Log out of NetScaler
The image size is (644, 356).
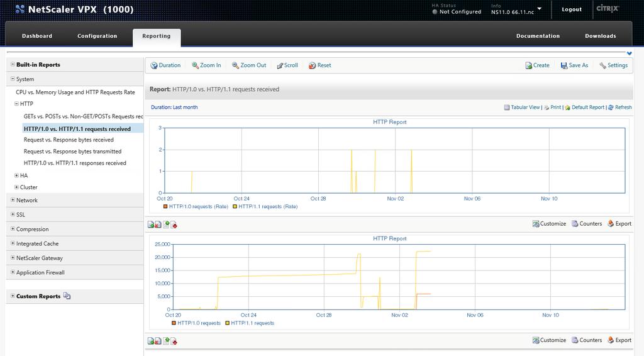(572, 9)
